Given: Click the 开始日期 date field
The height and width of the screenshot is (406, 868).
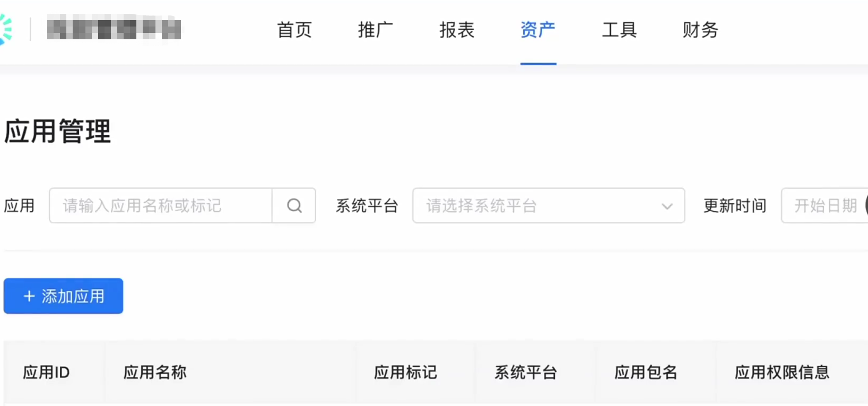Looking at the screenshot, I should click(825, 205).
